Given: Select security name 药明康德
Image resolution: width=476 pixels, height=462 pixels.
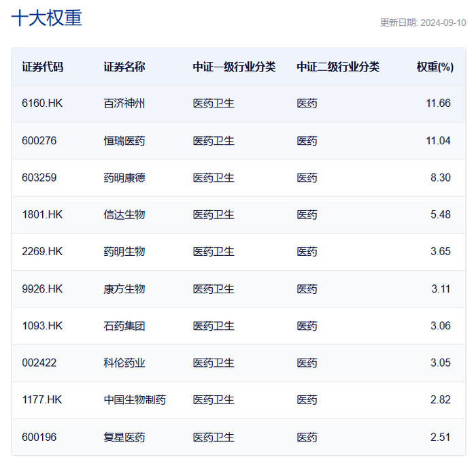Looking at the screenshot, I should point(124,178).
